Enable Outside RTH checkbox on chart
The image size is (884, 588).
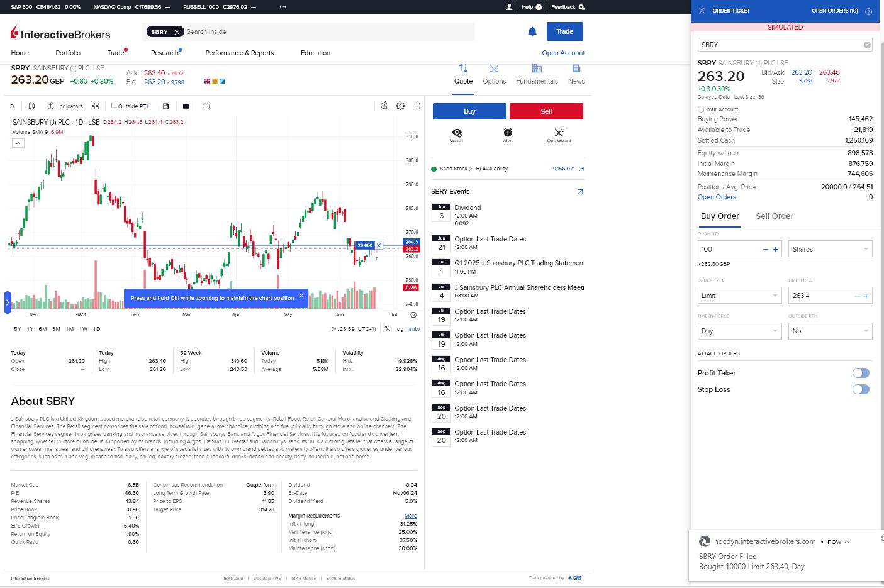click(x=114, y=106)
